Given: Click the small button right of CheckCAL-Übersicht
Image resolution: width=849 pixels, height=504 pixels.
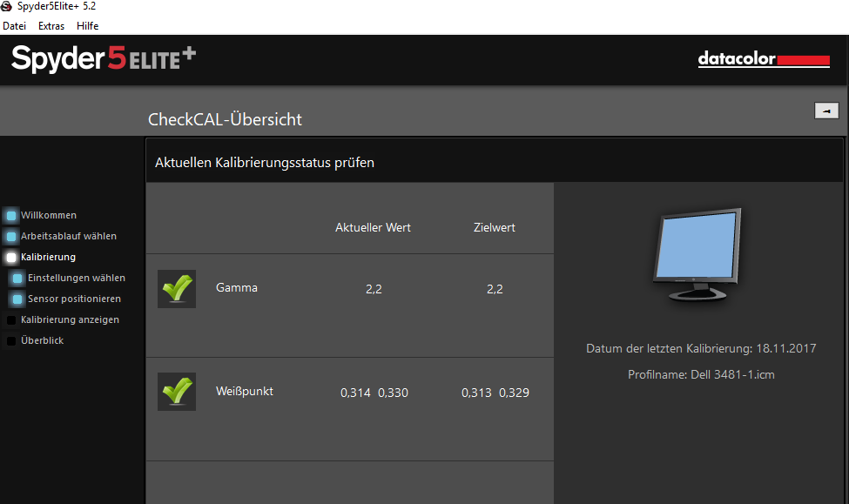Looking at the screenshot, I should [826, 111].
